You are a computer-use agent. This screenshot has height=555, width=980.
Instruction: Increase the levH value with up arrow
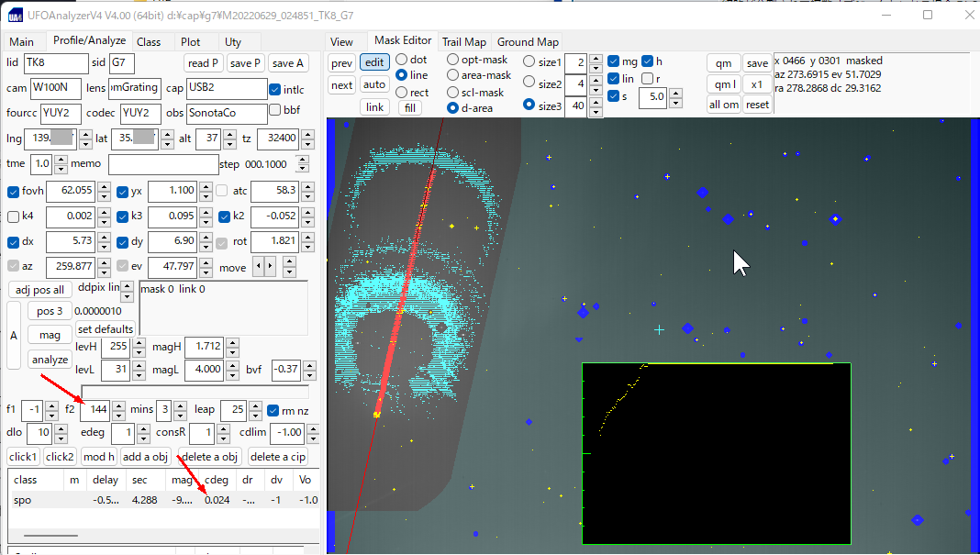139,343
